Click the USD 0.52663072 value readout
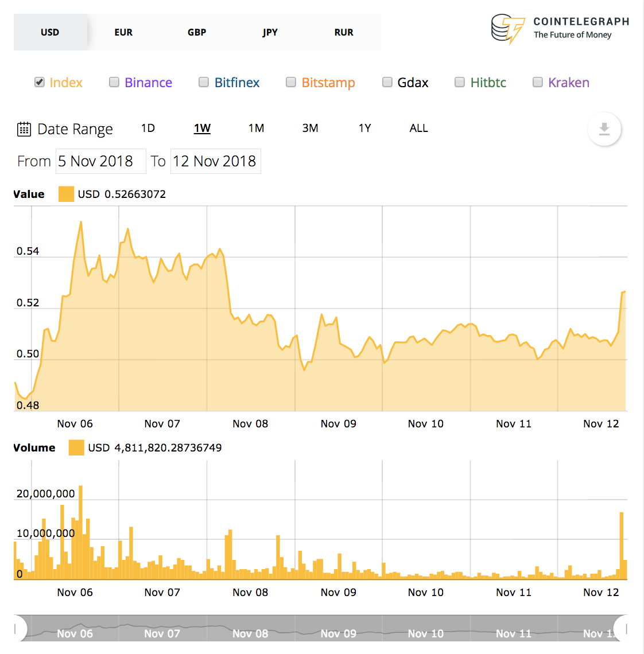This screenshot has width=644, height=654. (x=122, y=194)
